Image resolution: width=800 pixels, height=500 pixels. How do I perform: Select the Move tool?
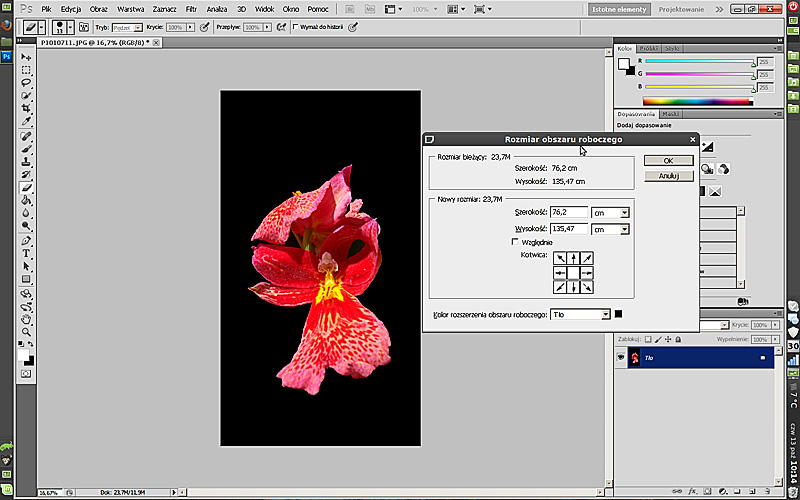[x=27, y=58]
